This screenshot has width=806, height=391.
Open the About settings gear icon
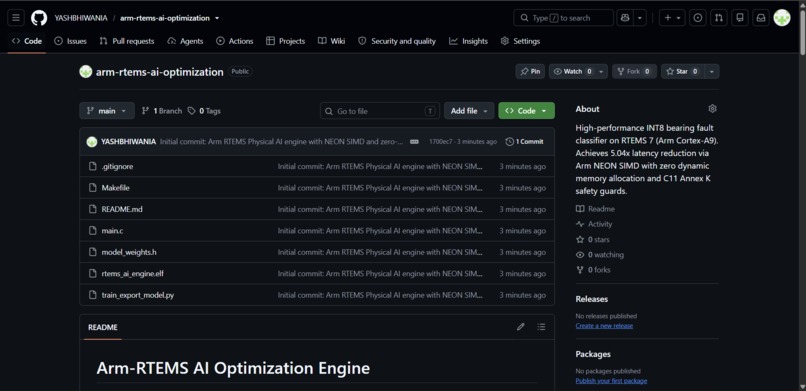(x=712, y=109)
